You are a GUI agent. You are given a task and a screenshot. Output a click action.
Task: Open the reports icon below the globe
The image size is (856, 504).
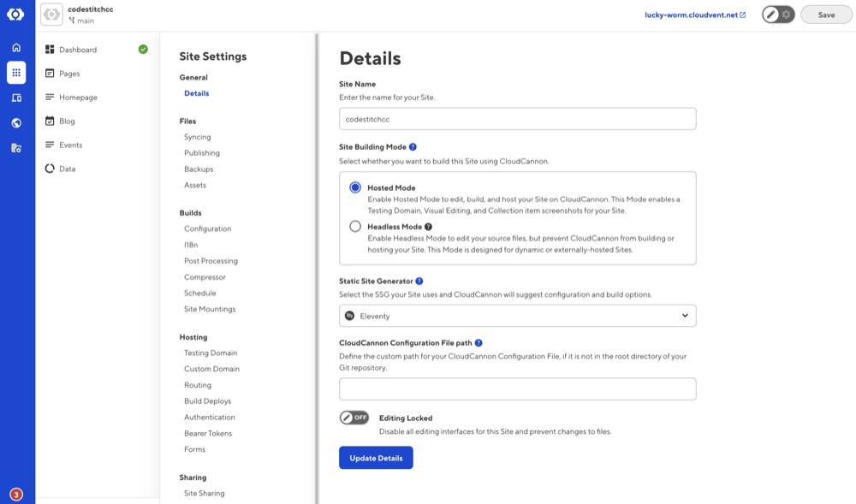[15, 147]
